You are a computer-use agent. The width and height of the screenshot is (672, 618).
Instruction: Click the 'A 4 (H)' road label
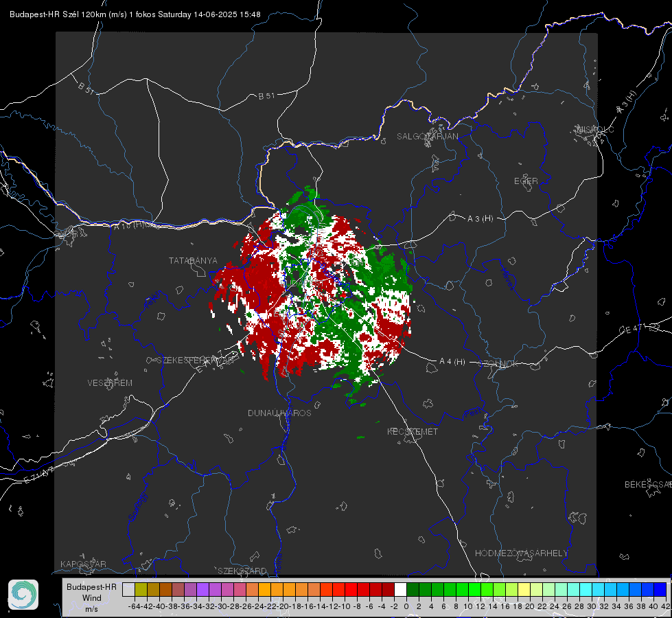click(452, 362)
